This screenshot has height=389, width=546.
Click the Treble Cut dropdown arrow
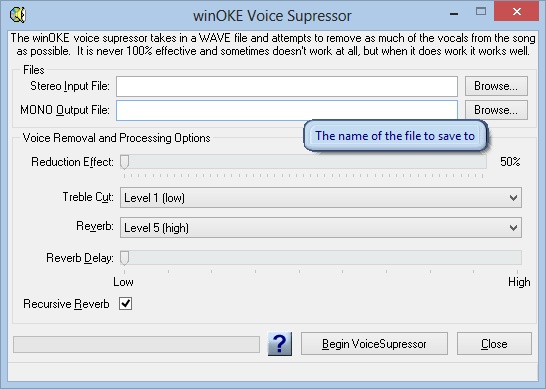click(x=513, y=198)
